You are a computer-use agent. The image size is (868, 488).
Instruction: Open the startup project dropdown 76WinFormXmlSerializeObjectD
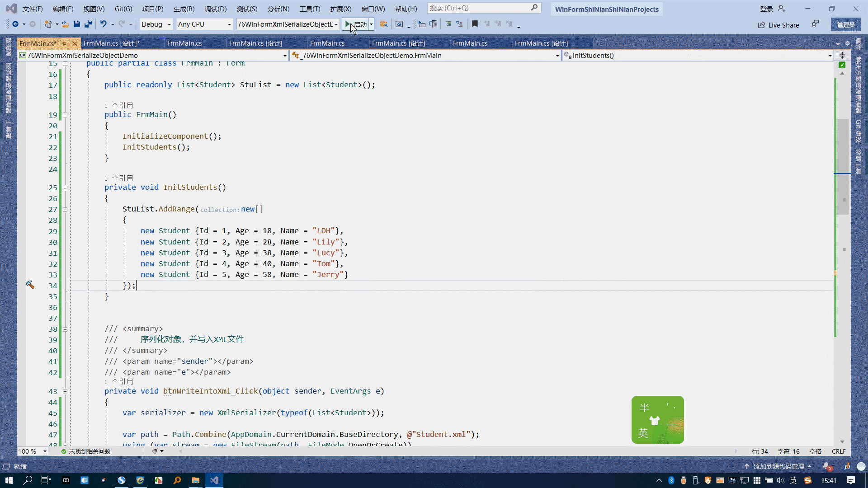click(x=288, y=24)
